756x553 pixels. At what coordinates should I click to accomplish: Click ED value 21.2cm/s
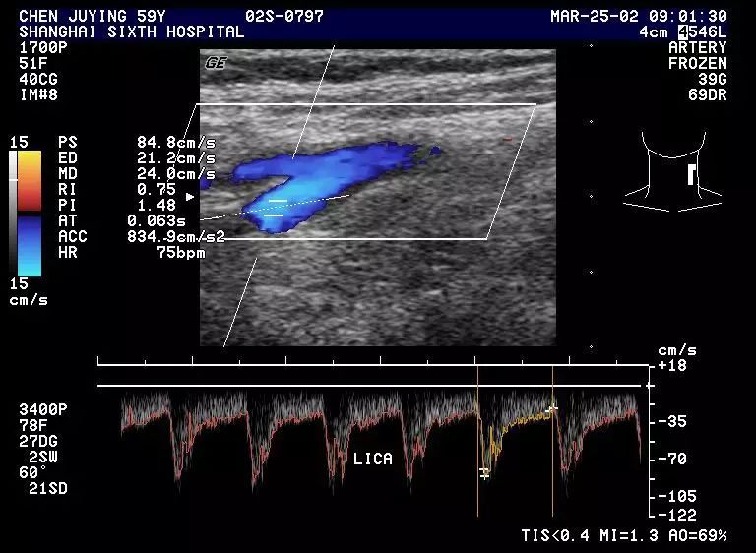pos(176,158)
